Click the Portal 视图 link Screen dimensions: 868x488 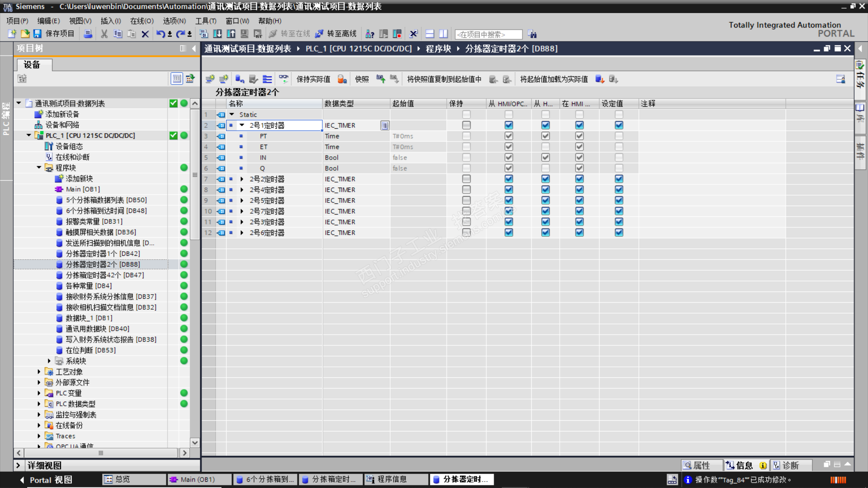pos(50,480)
